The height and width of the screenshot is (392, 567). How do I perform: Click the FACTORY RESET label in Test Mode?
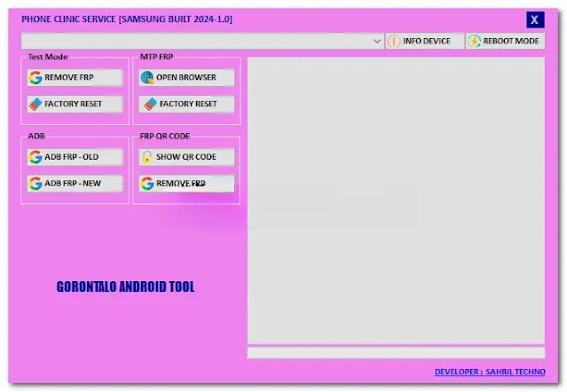pyautogui.click(x=73, y=104)
